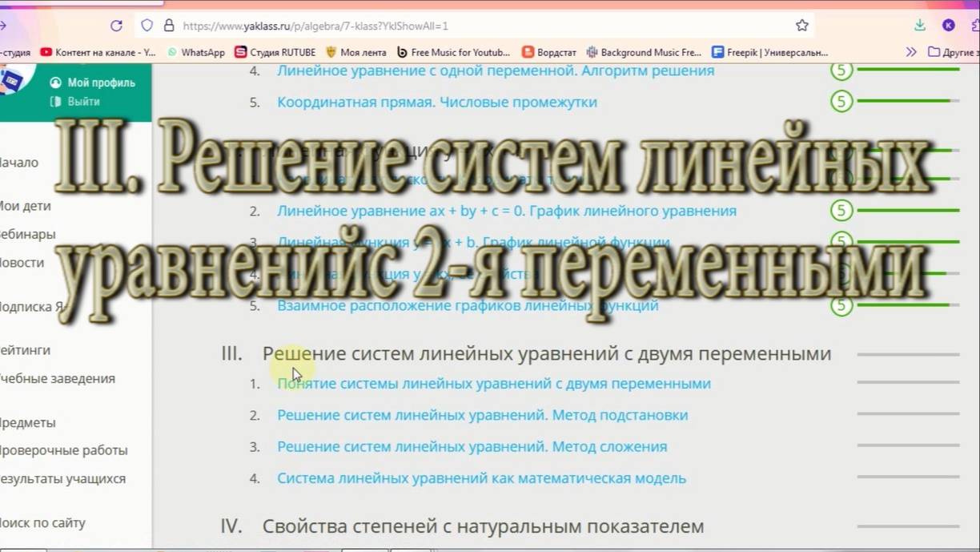Viewport: 980px width, 552px height.
Task: Open the Другие закладки bookmarks folder
Action: pyautogui.click(x=954, y=52)
